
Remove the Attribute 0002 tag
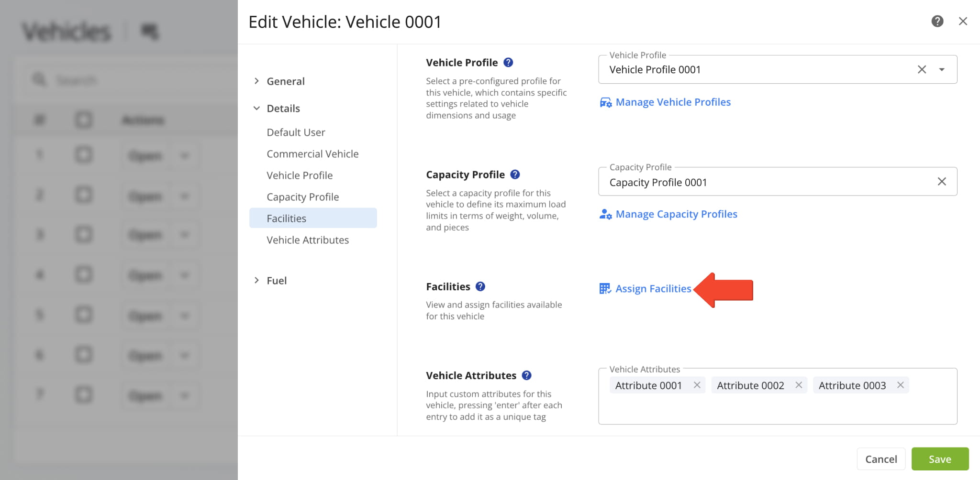pyautogui.click(x=799, y=385)
